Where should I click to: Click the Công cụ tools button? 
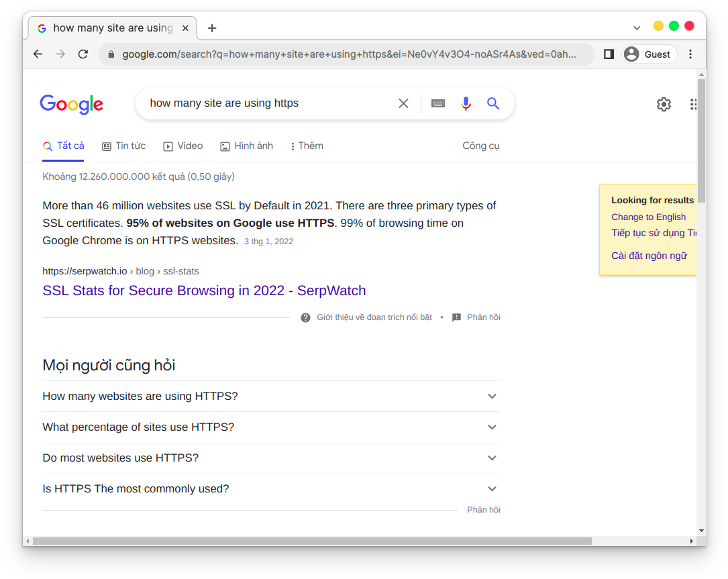pos(480,146)
